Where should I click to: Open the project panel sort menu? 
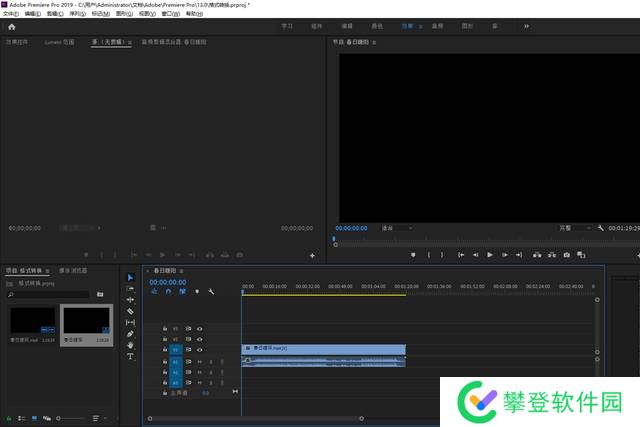(x=96, y=417)
